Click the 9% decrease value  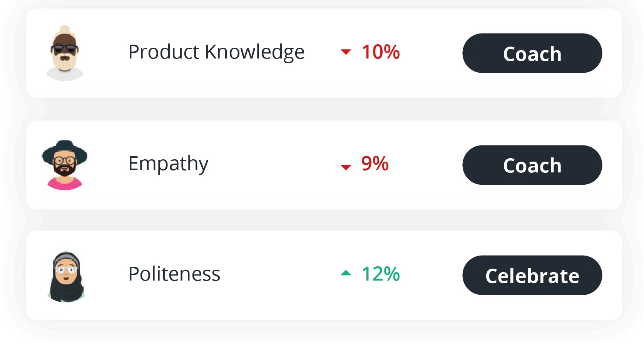(x=375, y=164)
